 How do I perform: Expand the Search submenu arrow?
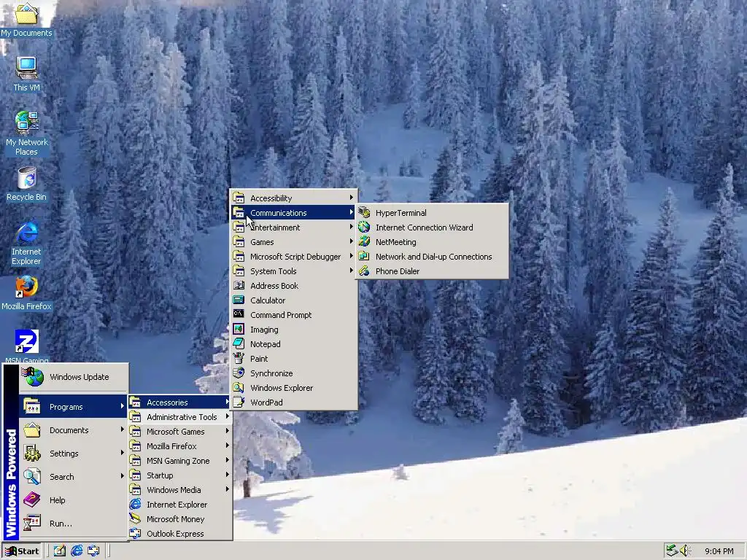[x=123, y=476]
